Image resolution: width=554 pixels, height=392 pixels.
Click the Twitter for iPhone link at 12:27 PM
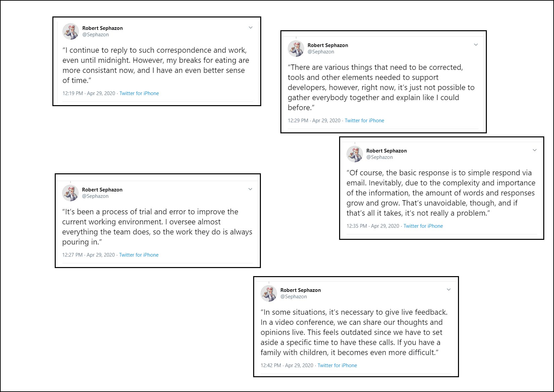click(x=139, y=255)
